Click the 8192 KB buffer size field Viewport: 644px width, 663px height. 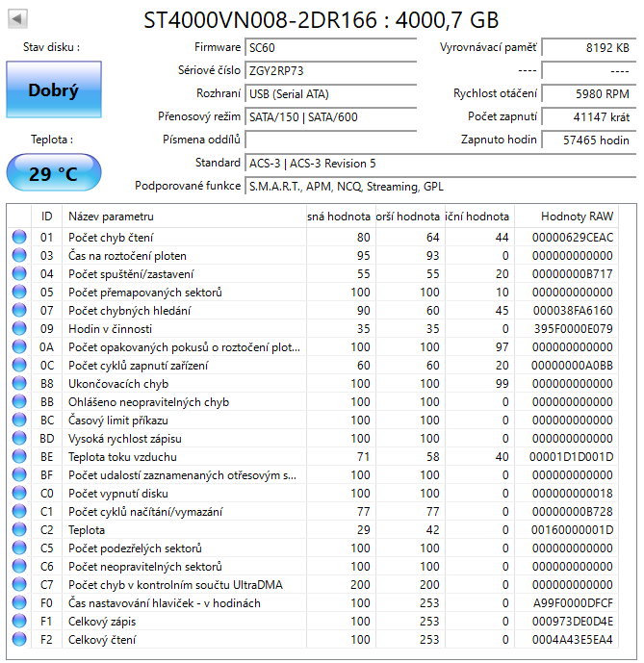588,47
